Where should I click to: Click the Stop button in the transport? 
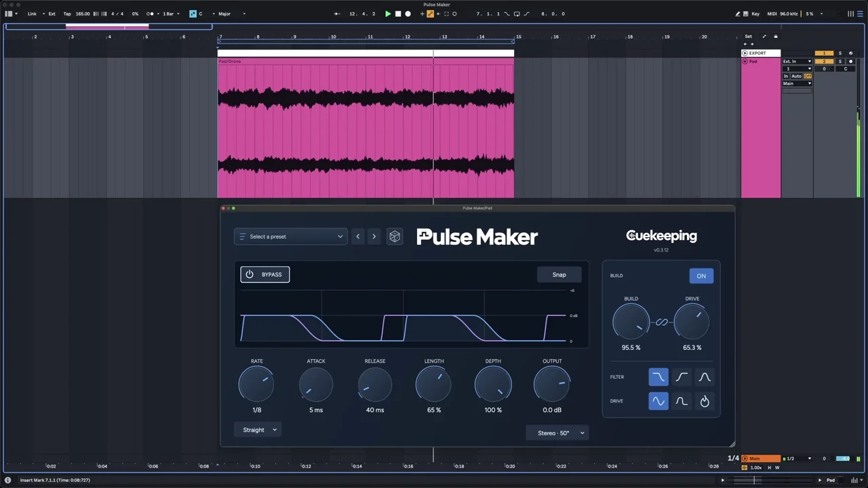click(398, 14)
